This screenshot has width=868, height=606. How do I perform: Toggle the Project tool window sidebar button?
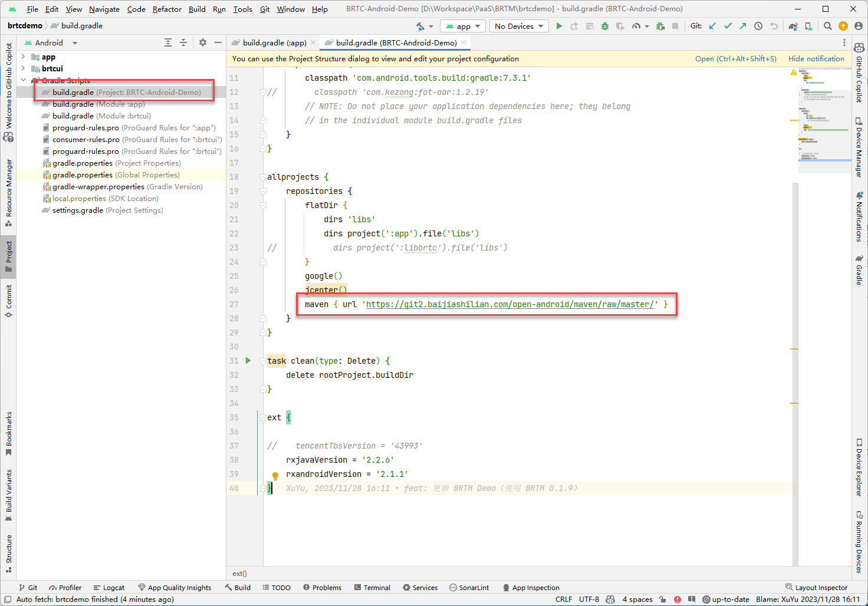(x=8, y=256)
